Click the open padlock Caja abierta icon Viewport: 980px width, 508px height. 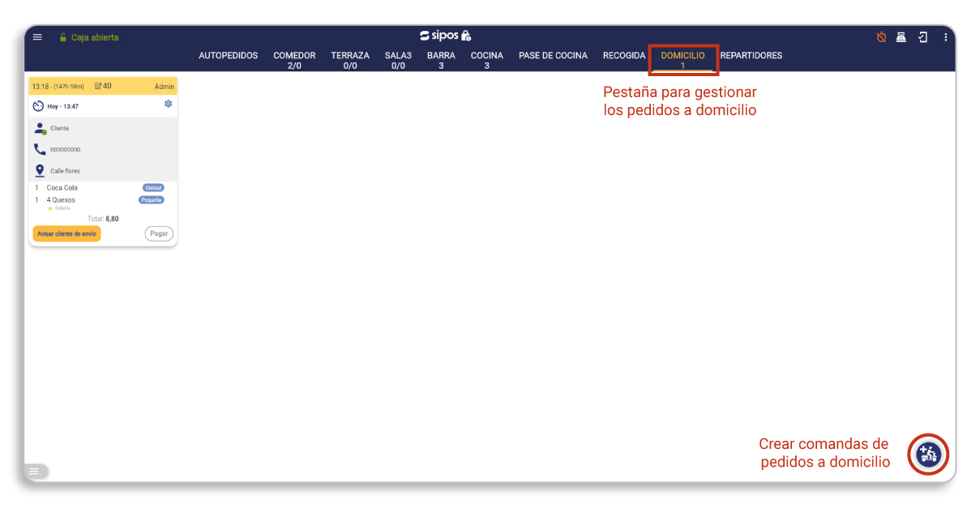tap(62, 37)
